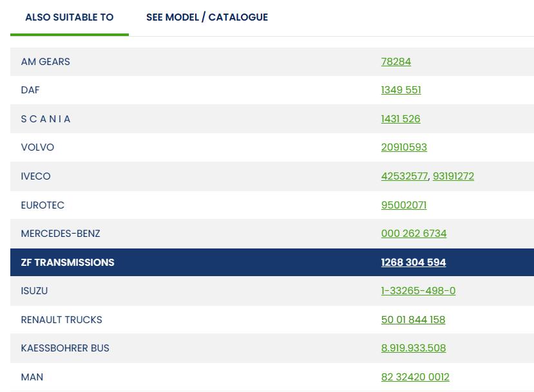Select the Kaessbohrer Bus brand label
Image resolution: width=534 pixels, height=392 pixels.
click(65, 348)
